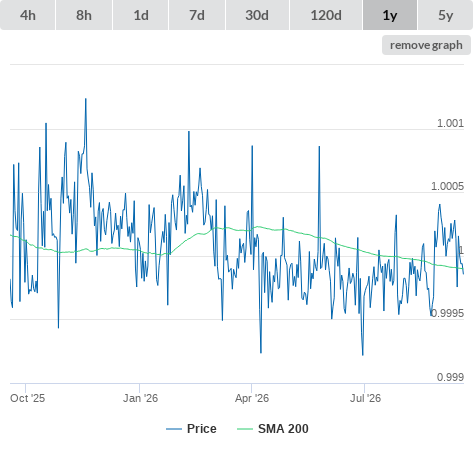Click the remove graph button
This screenshot has height=455, width=474.
tap(426, 45)
